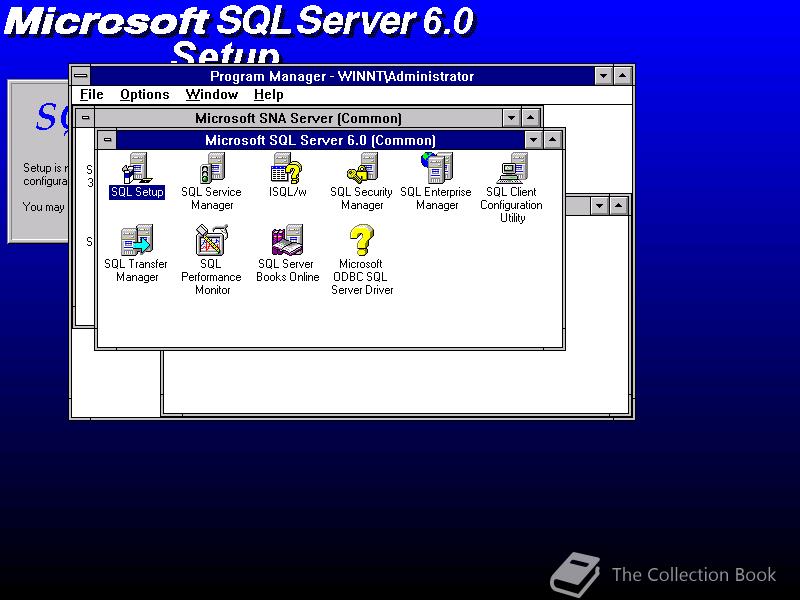Open the Options menu
This screenshot has width=800, height=600.
(x=145, y=95)
